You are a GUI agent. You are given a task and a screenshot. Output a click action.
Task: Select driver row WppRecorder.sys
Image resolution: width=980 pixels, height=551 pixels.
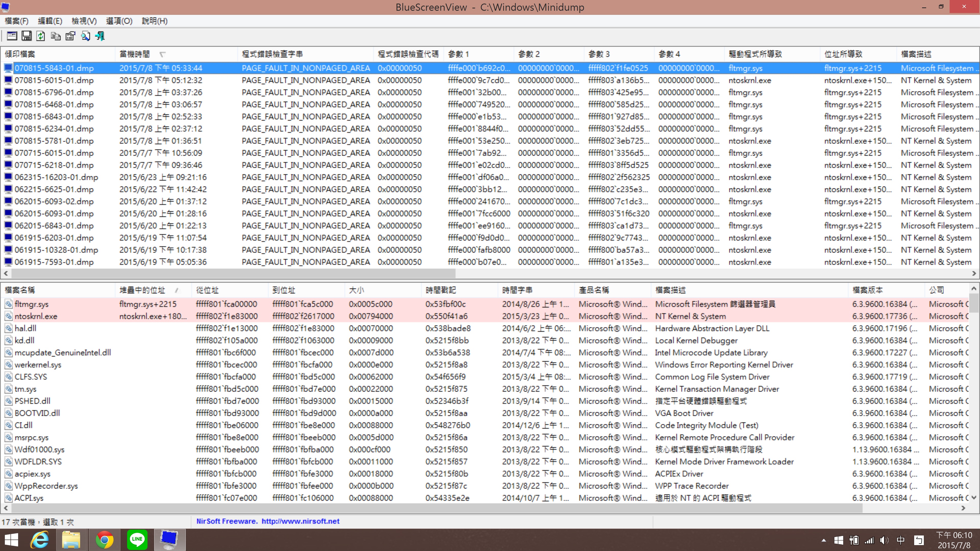coord(46,486)
